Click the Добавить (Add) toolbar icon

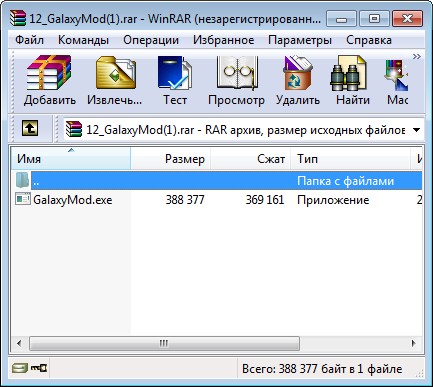(x=49, y=73)
